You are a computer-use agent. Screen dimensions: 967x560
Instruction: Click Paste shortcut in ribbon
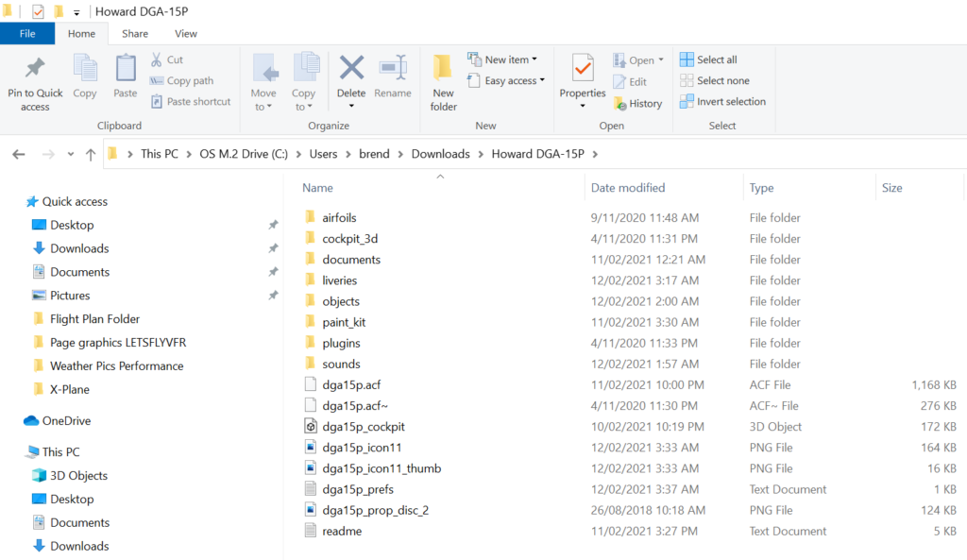[191, 102]
